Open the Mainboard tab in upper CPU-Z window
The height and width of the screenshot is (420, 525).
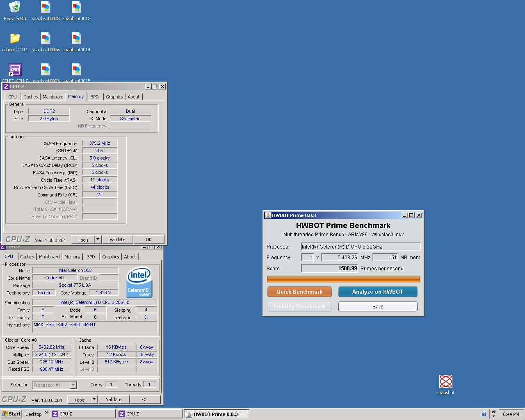click(53, 97)
